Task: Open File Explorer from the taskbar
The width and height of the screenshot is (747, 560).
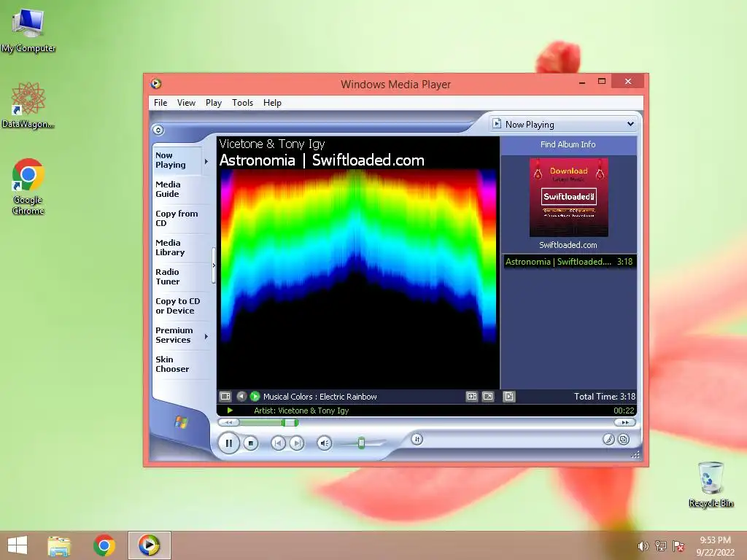Action: [59, 545]
